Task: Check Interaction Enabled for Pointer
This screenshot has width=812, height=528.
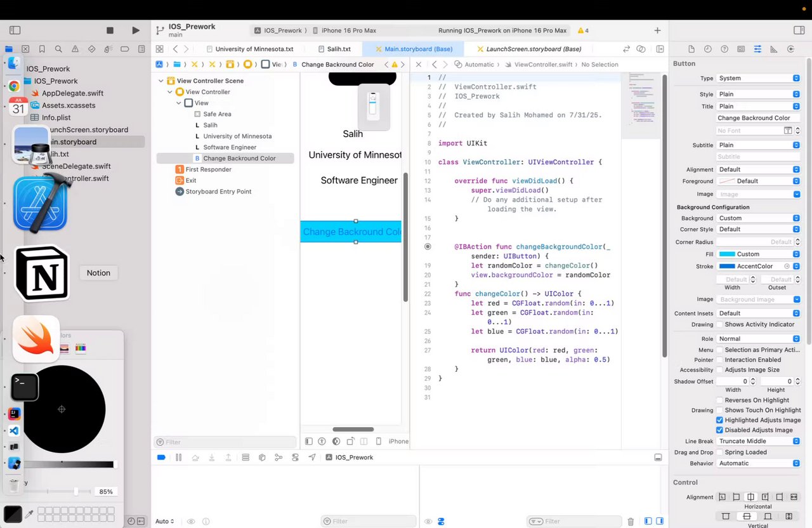Action: [720, 360]
